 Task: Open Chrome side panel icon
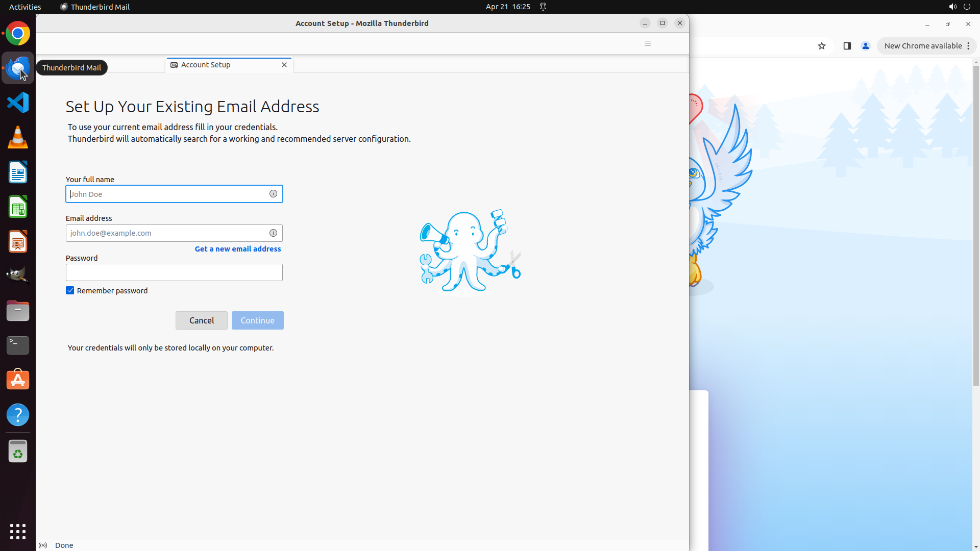click(847, 46)
